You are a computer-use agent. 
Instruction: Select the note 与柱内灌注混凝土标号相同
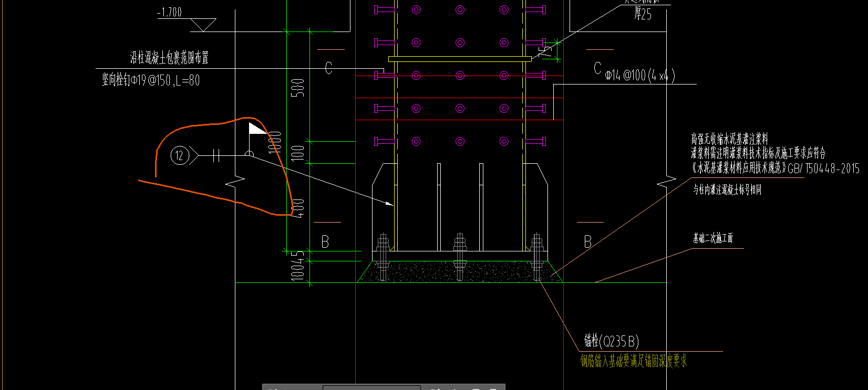[x=727, y=189]
